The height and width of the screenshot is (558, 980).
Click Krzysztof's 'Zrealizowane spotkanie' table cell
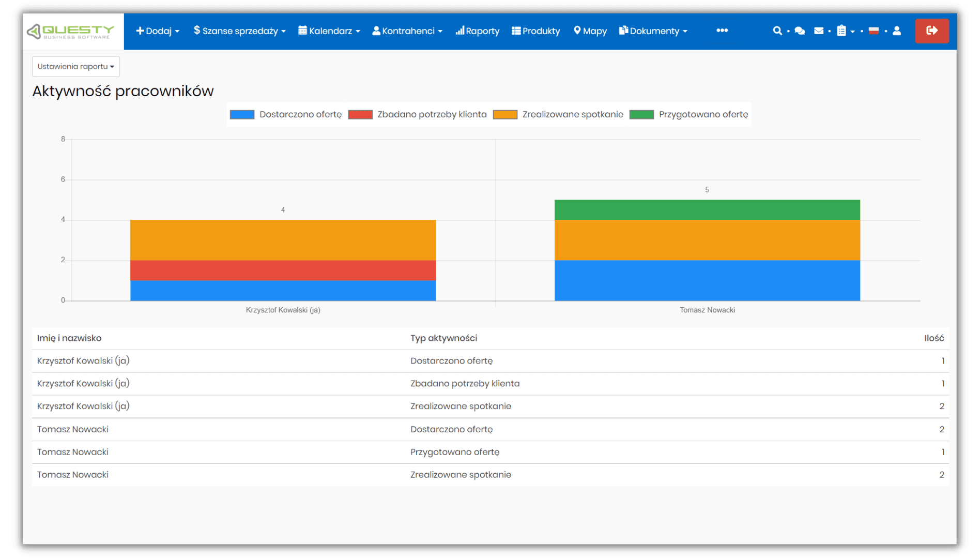click(x=461, y=406)
